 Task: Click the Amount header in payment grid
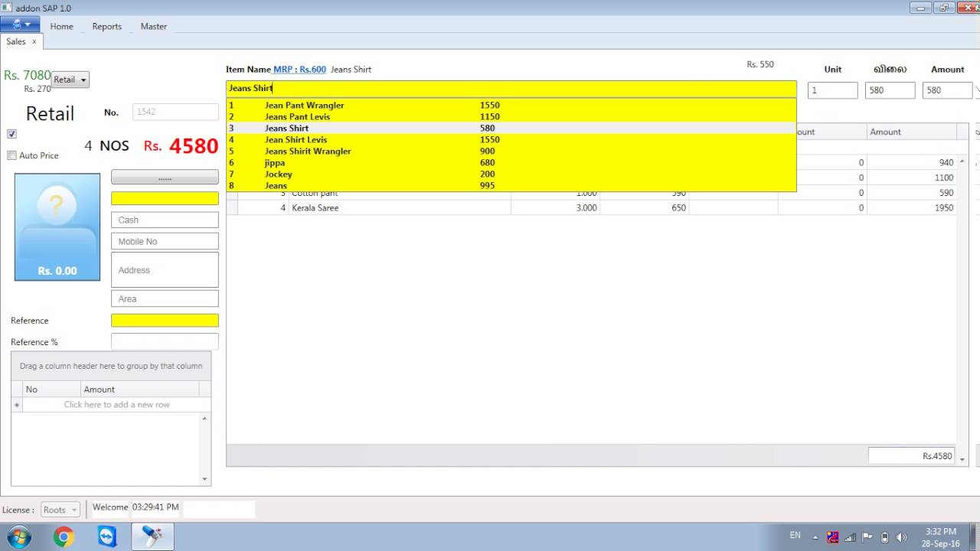(x=139, y=390)
